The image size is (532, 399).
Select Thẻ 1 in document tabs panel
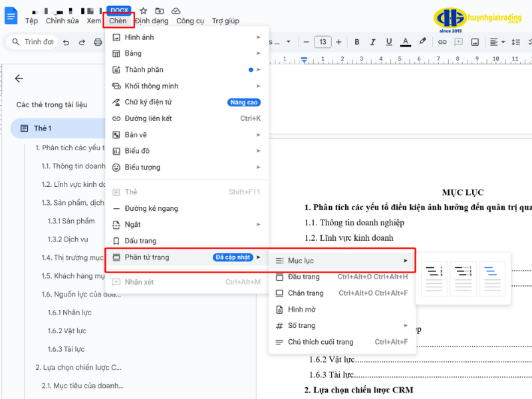click(x=43, y=128)
